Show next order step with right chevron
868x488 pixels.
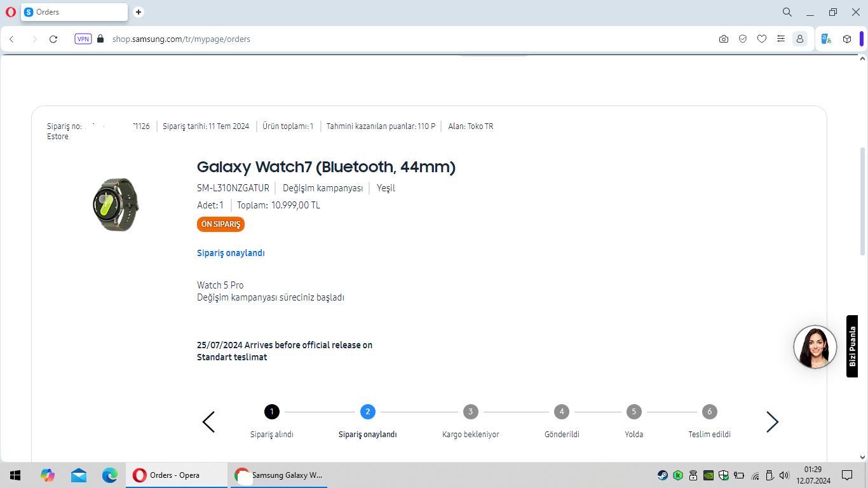(x=772, y=422)
